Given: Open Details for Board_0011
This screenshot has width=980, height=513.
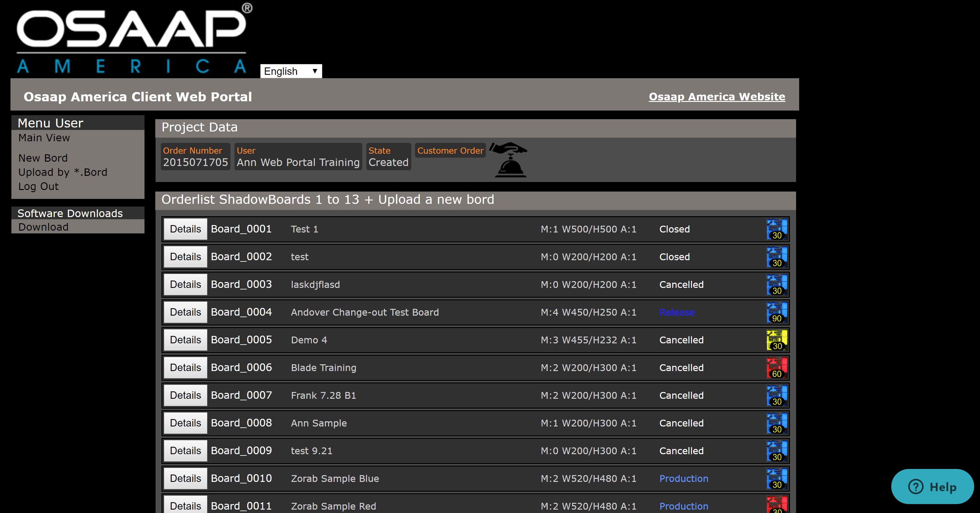Looking at the screenshot, I should point(185,504).
